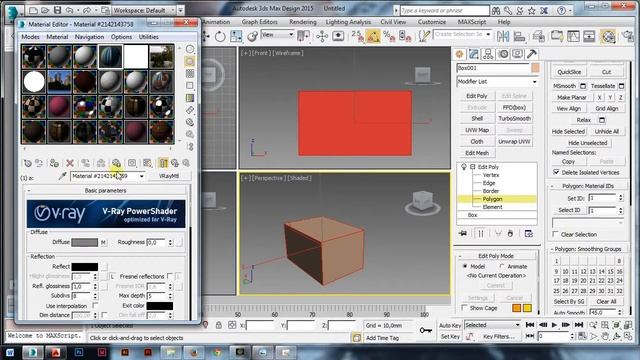Screen dimensions: 640x360
Task: Toggle the Backlight icon in Material Editor
Action: (190, 61)
